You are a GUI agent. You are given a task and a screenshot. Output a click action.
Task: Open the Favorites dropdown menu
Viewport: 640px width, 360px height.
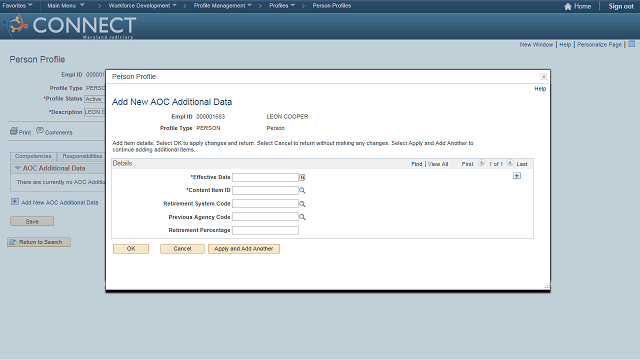[17, 6]
